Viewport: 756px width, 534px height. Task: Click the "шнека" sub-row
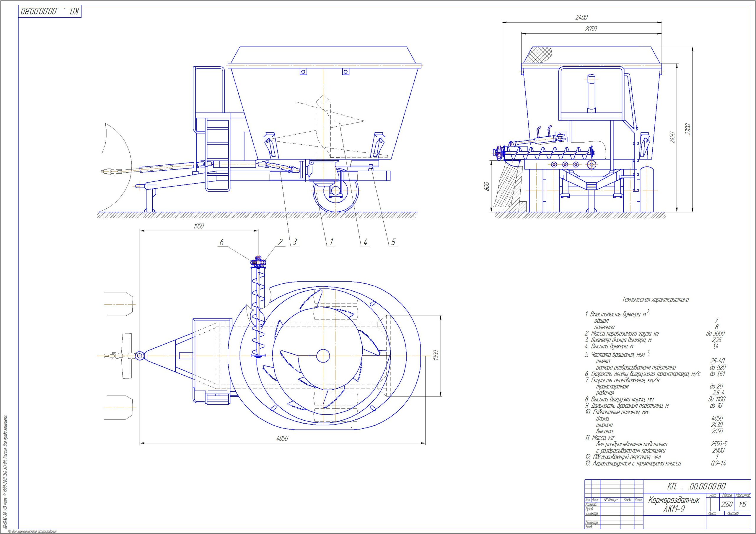point(603,361)
